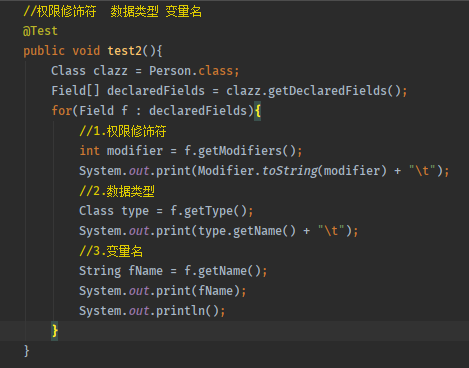Click the test2 method name

pyautogui.click(x=125, y=51)
